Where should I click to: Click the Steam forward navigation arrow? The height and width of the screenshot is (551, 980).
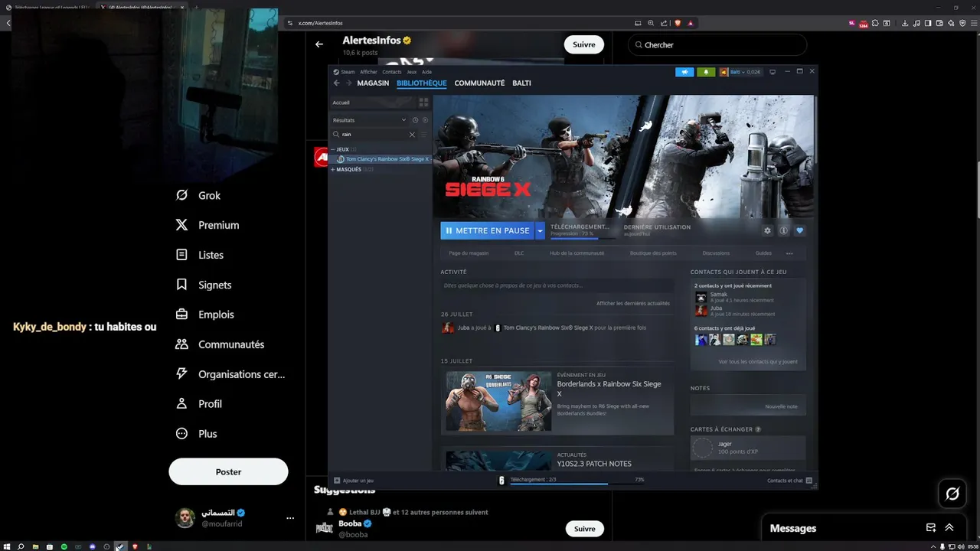(x=348, y=83)
